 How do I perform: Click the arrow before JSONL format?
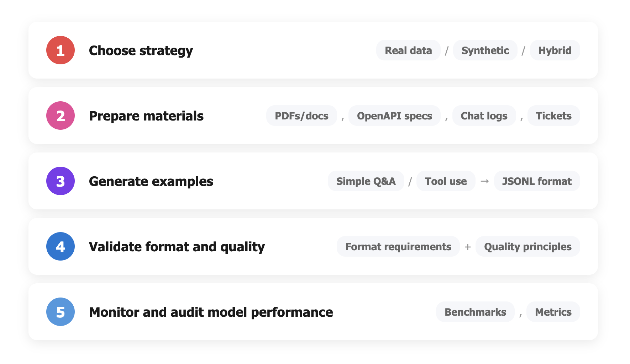484,181
